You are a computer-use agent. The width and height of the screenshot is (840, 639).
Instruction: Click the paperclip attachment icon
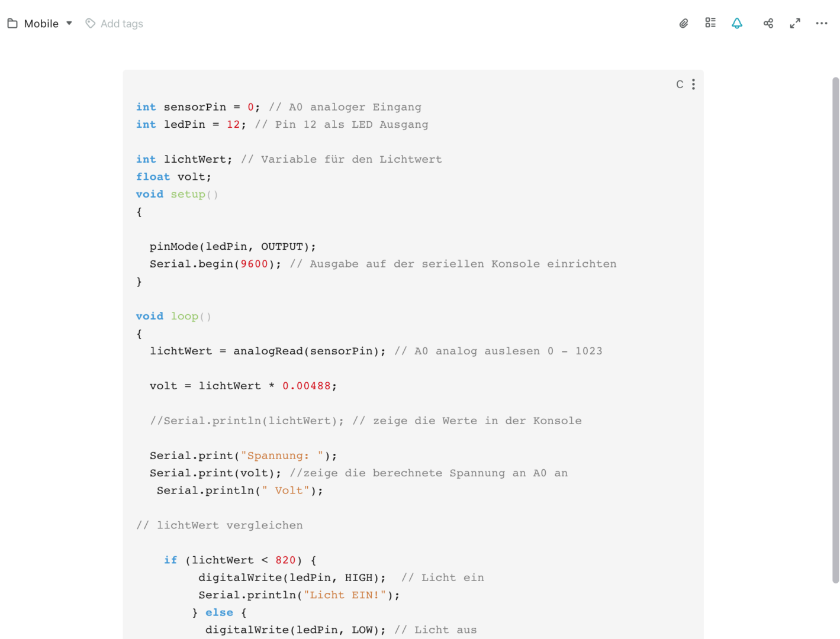point(683,24)
